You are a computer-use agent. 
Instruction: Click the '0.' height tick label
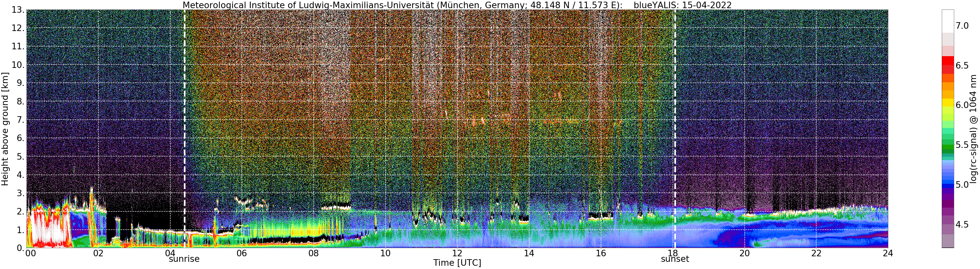(x=21, y=248)
